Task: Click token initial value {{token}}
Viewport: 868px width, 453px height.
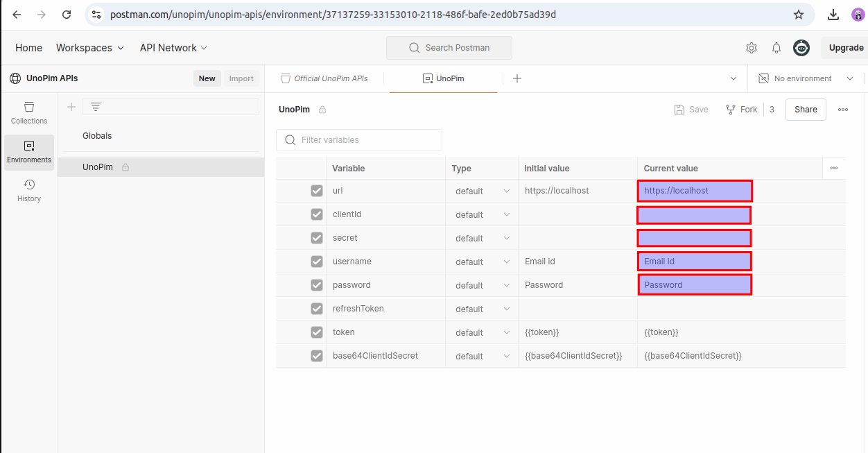Action: 542,332
